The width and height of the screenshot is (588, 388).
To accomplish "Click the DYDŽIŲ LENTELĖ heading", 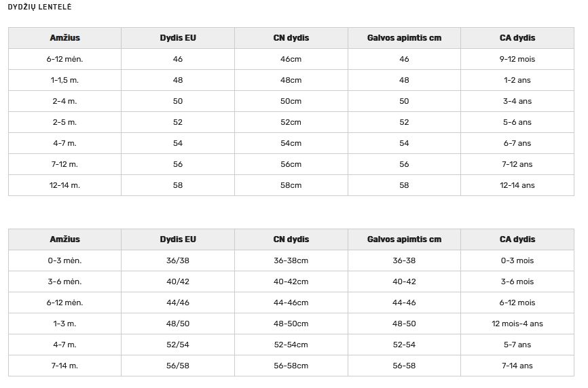I will tap(39, 7).
